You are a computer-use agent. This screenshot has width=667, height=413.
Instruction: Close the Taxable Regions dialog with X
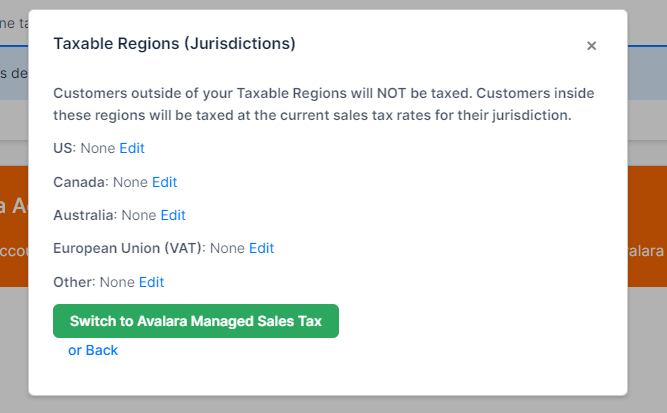click(x=591, y=46)
